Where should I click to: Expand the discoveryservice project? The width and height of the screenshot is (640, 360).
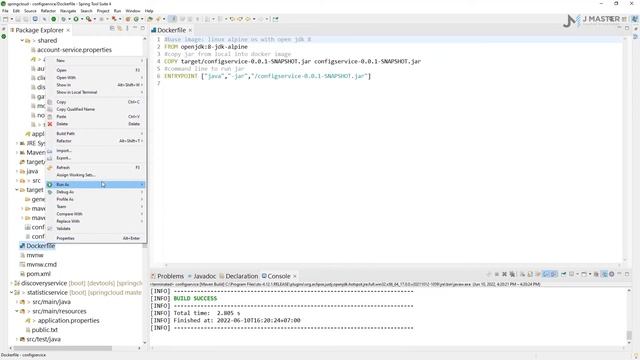(11, 283)
